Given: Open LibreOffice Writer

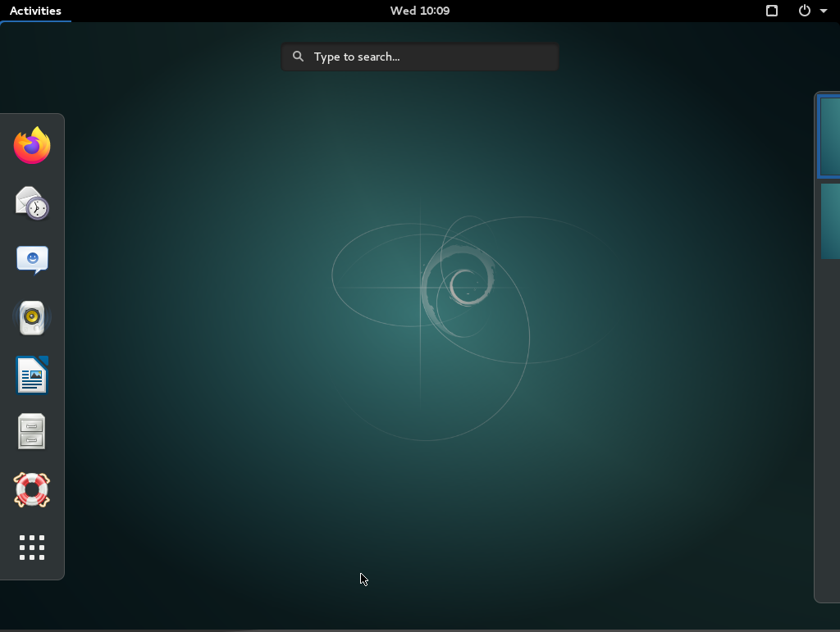Looking at the screenshot, I should coord(32,375).
